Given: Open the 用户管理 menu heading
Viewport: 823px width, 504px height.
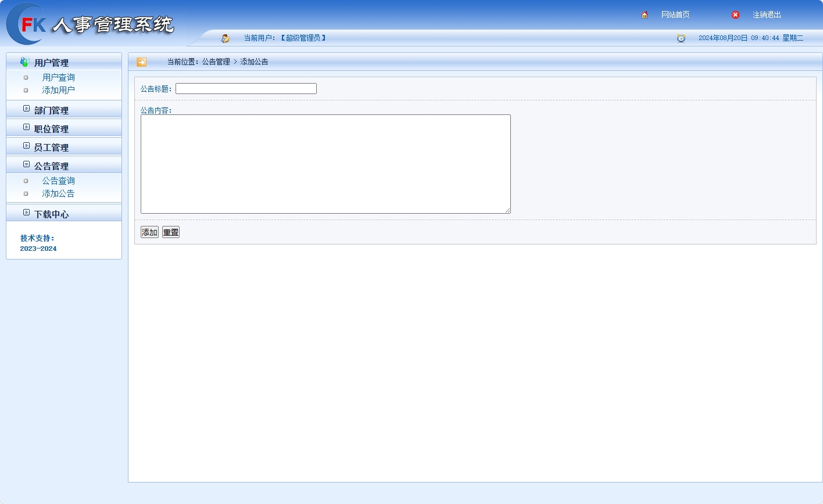Looking at the screenshot, I should click(x=51, y=63).
